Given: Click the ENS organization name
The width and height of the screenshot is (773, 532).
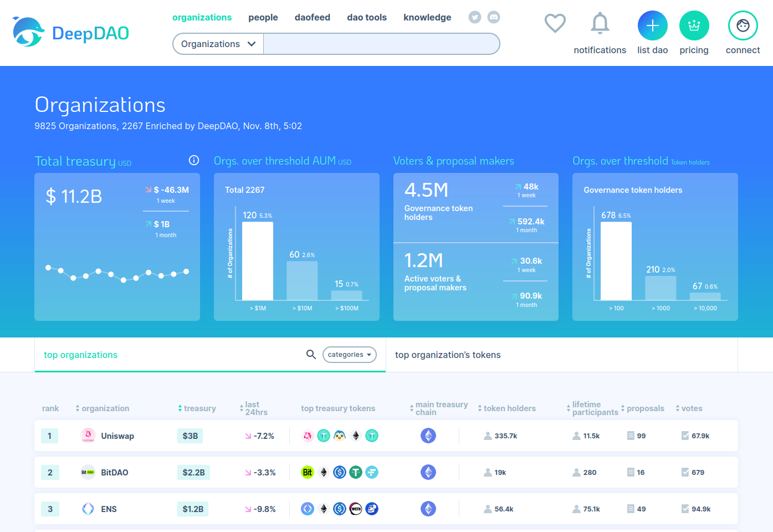Looking at the screenshot, I should 109,509.
